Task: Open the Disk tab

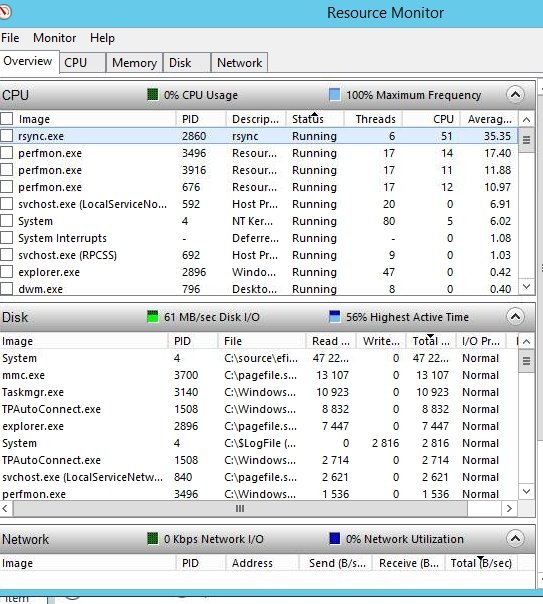Action: point(187,62)
